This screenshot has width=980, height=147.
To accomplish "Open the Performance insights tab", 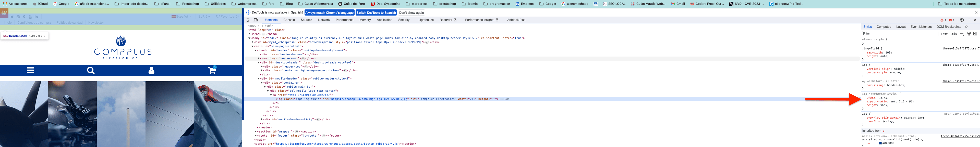I will (x=482, y=20).
